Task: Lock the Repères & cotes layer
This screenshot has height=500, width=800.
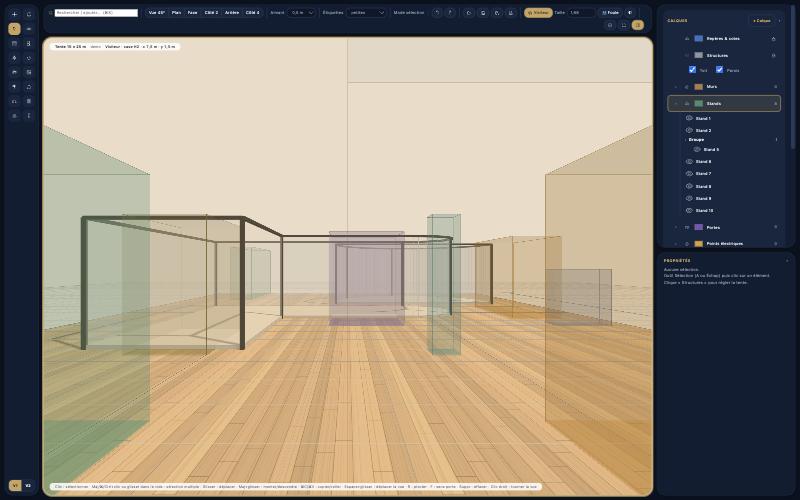Action: tap(773, 39)
